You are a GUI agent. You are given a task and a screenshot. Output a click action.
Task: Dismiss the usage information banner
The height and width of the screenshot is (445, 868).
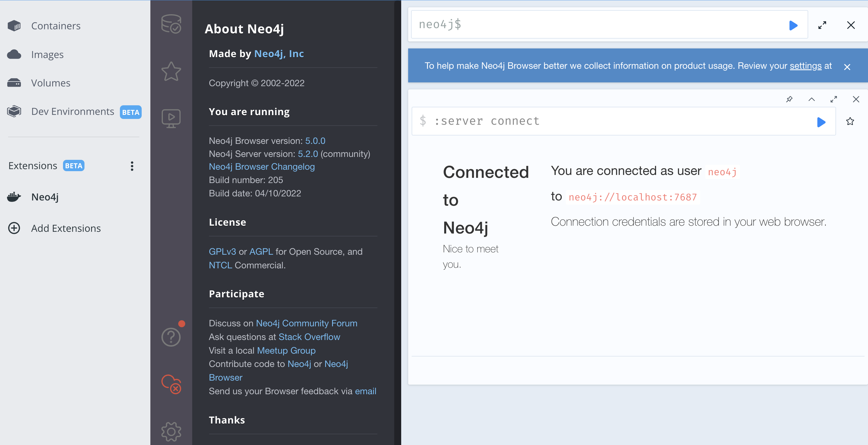click(847, 67)
